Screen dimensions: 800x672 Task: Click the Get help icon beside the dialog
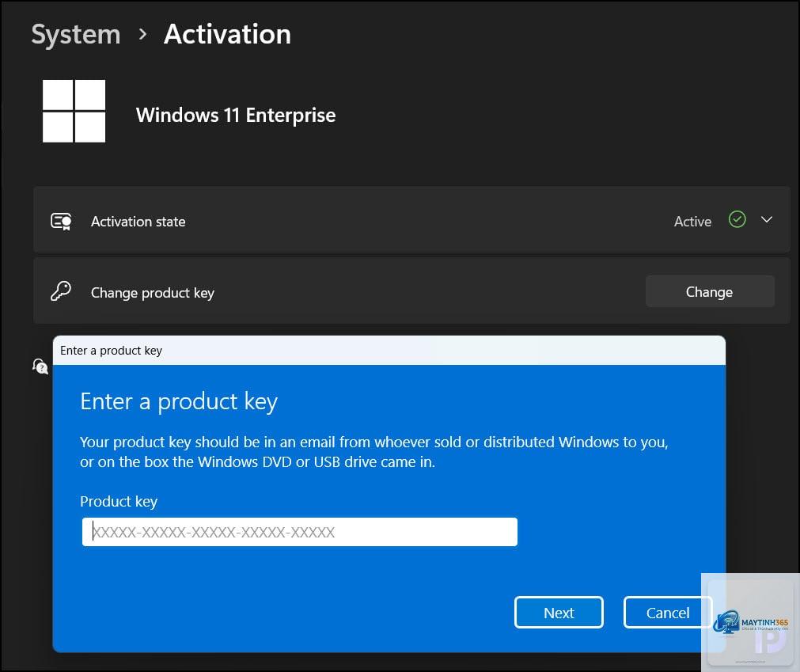40,366
